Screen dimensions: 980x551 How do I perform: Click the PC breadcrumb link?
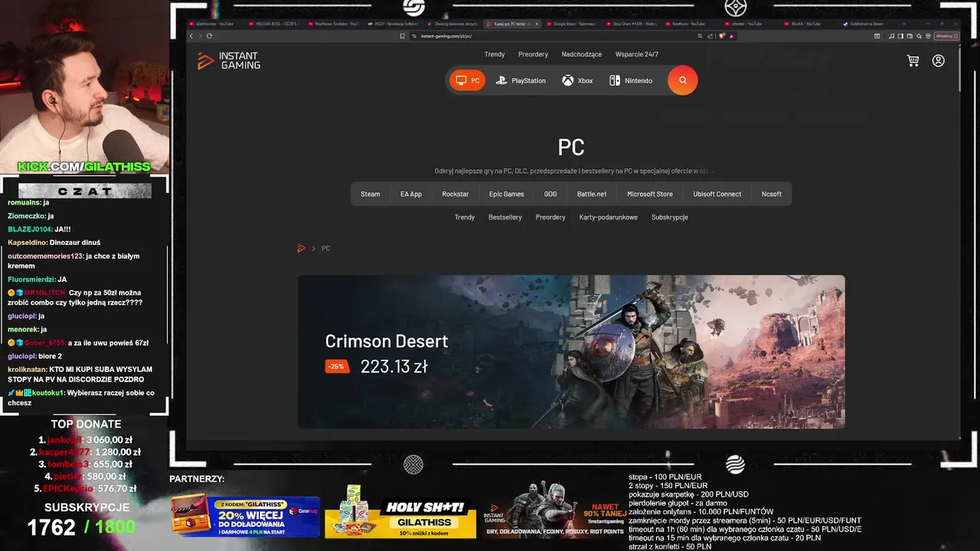tap(326, 248)
